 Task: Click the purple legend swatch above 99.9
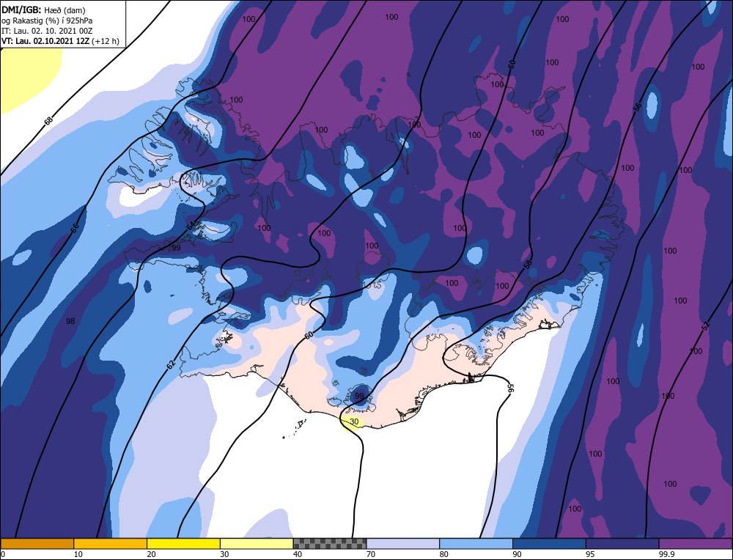point(696,543)
